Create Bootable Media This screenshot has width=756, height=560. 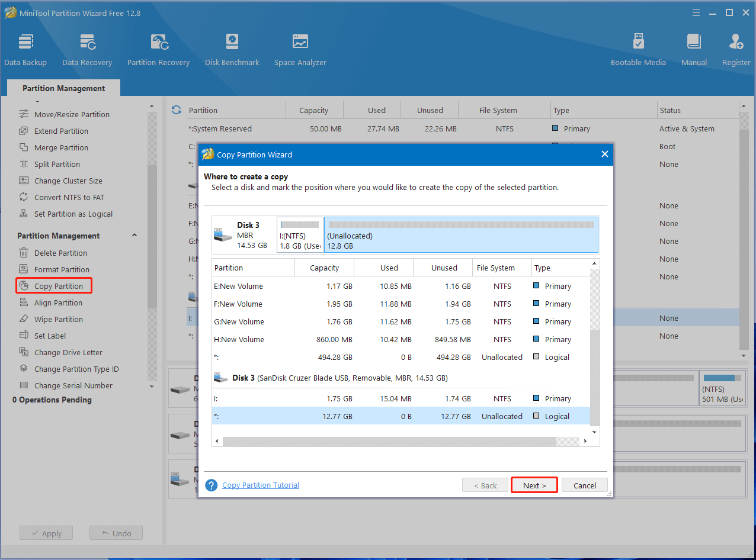coord(638,50)
